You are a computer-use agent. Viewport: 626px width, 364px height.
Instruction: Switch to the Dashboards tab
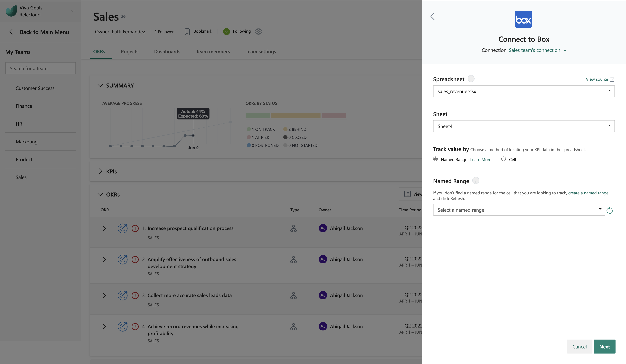point(167,51)
